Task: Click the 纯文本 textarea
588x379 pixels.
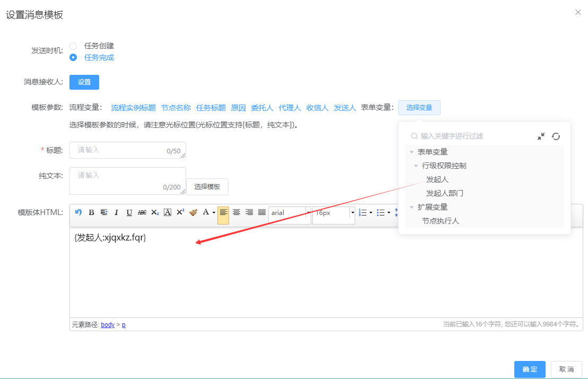Action: (x=127, y=181)
